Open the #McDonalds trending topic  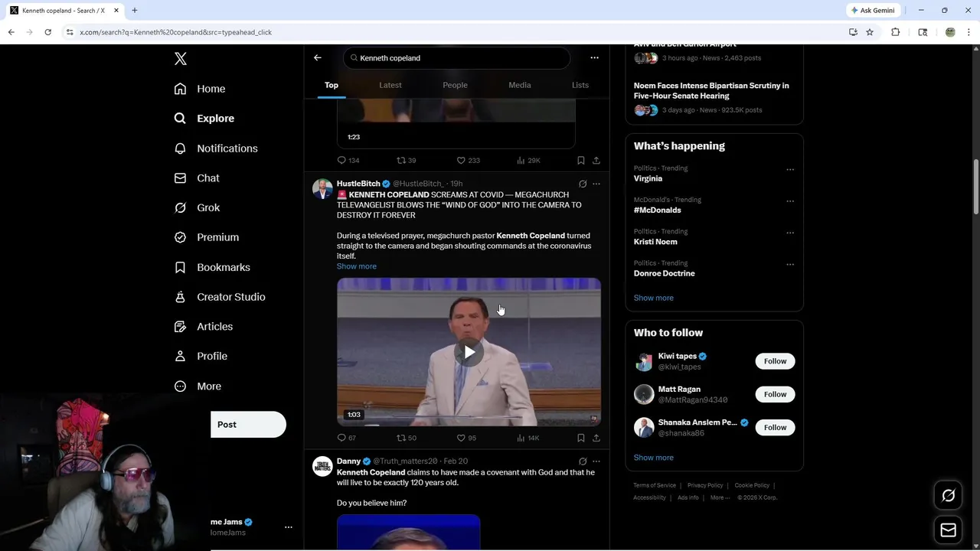coord(657,210)
